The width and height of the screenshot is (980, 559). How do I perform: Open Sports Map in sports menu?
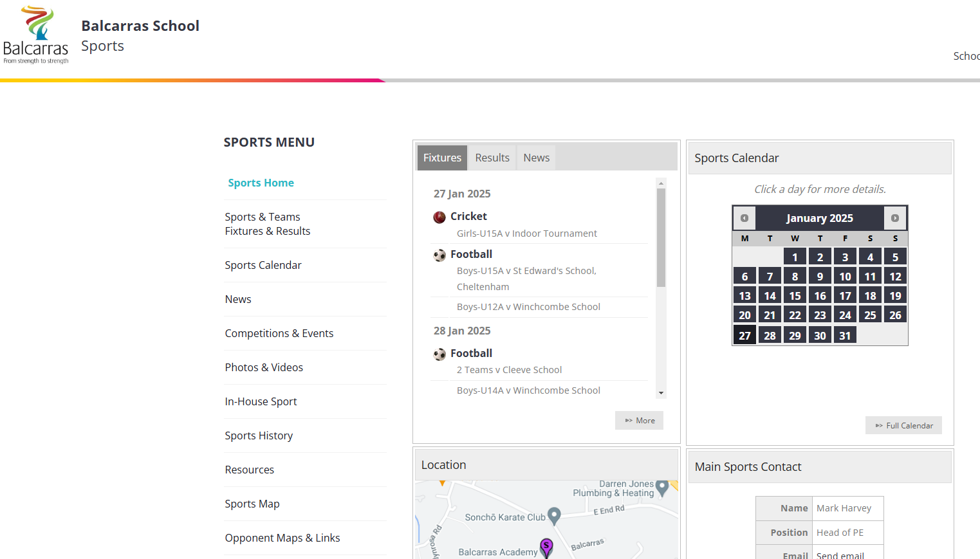252,504
